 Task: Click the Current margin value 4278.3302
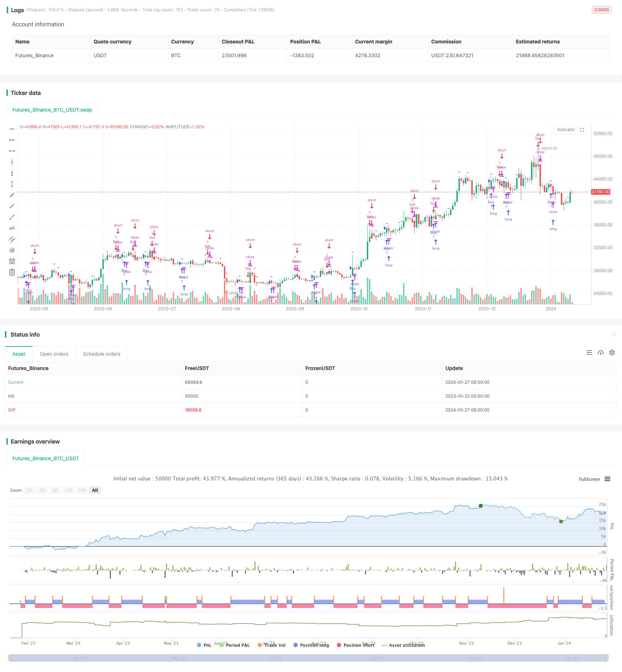tap(368, 55)
